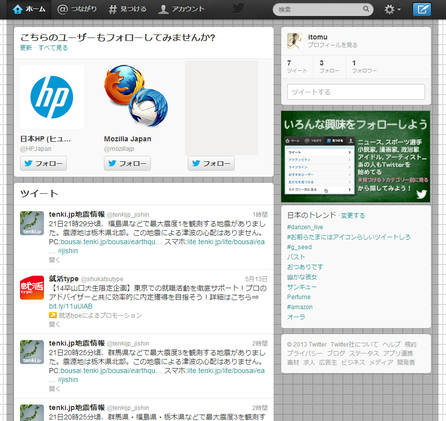Open the settings gear dropdown
Screen dimensions: 446x421
pyautogui.click(x=392, y=9)
